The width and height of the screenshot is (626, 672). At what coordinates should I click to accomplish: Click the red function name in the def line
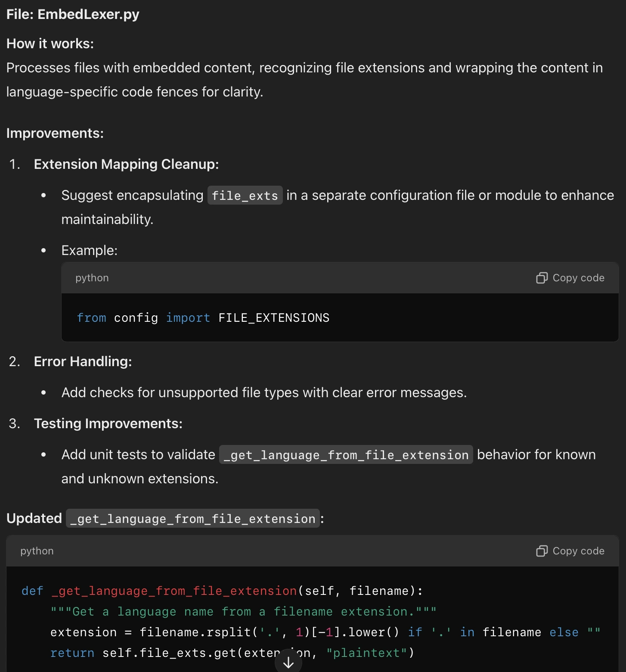point(174,591)
